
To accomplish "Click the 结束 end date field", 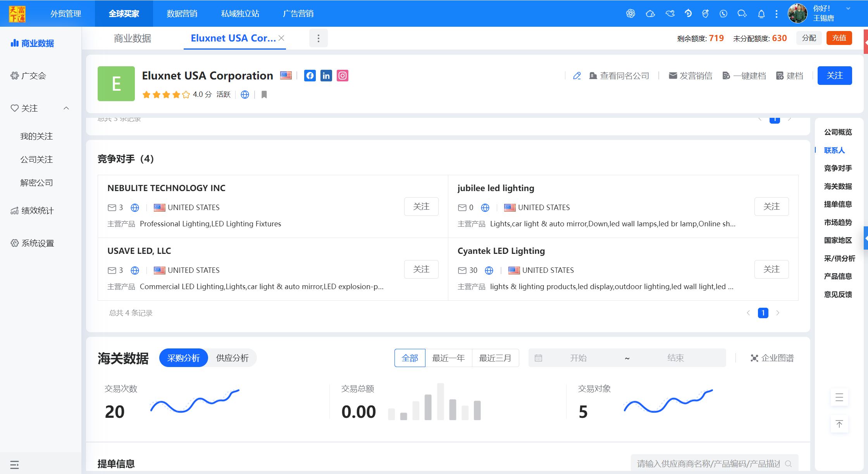I will click(x=676, y=358).
